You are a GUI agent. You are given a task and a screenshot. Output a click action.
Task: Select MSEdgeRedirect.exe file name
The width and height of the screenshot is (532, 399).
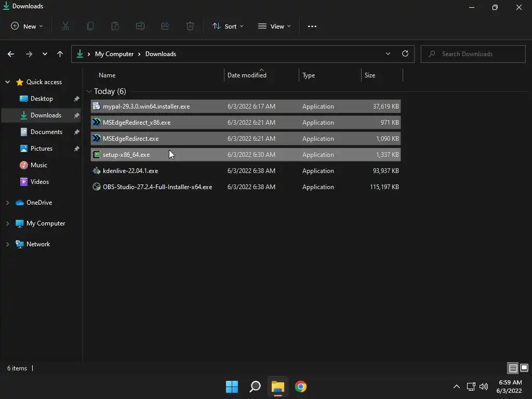130,138
